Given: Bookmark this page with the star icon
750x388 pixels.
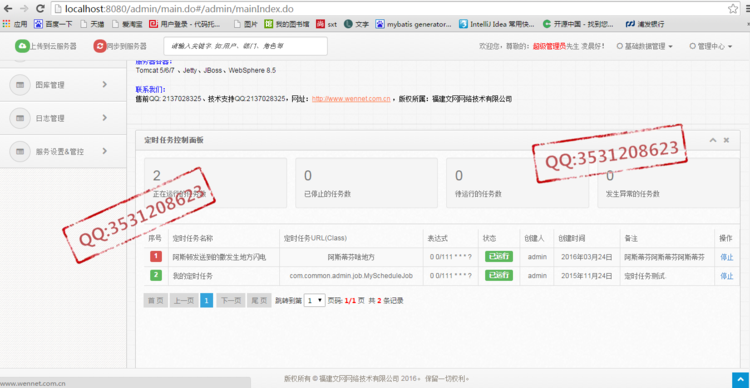Looking at the screenshot, I should coord(732,9).
